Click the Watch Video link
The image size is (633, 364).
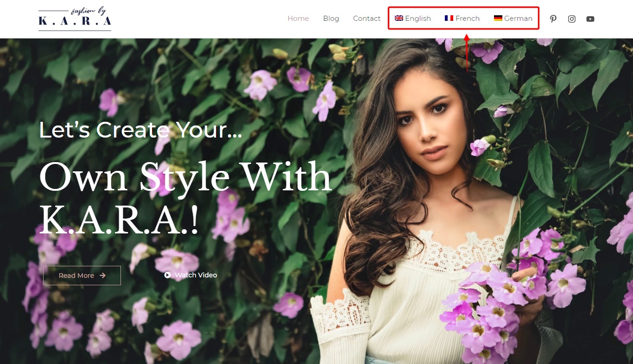coord(190,275)
